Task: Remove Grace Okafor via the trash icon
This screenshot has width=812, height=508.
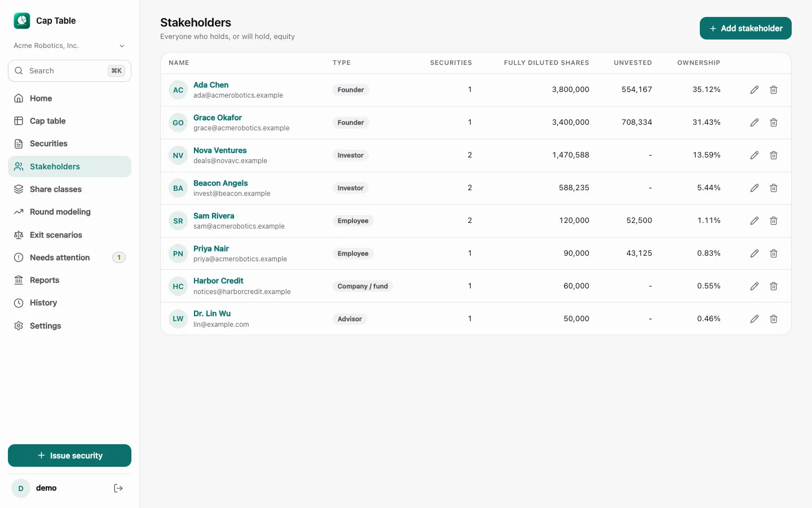Action: click(x=774, y=122)
